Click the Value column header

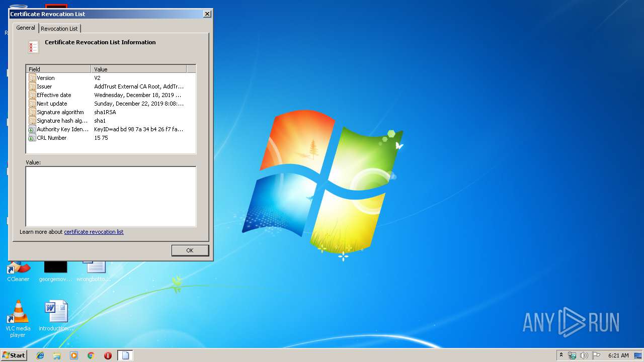pyautogui.click(x=139, y=69)
